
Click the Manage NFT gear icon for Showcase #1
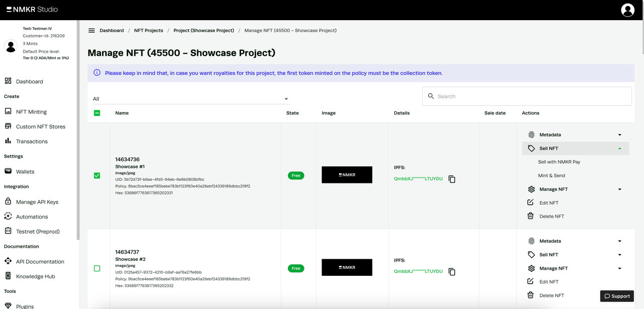531,189
